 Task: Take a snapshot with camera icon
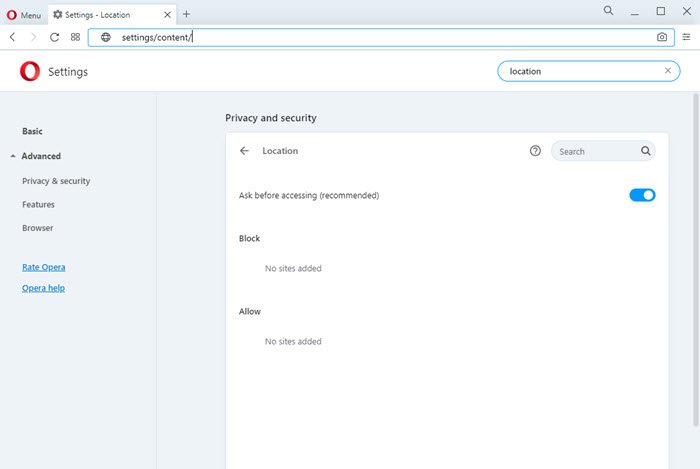coord(662,37)
